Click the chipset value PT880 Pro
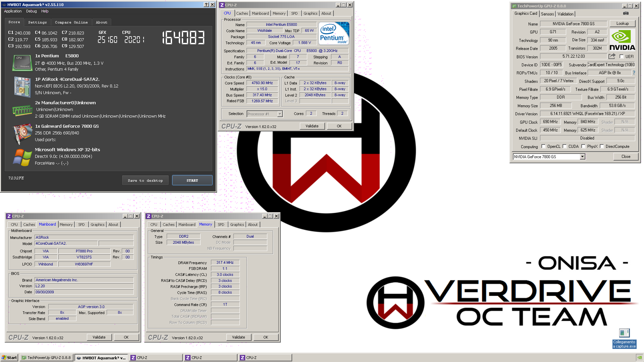This screenshot has width=644, height=362. pyautogui.click(x=84, y=251)
